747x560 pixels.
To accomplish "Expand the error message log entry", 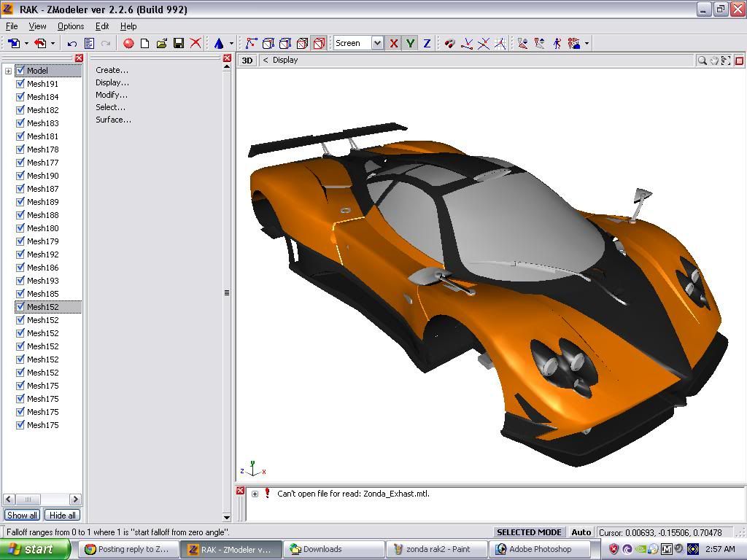I will click(255, 494).
